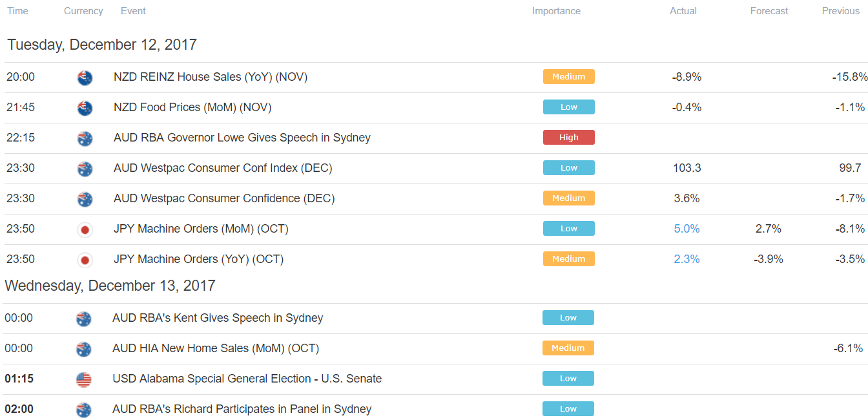Open AUD Westpac Consumer Confidence (DEC) event
This screenshot has height=420, width=868.
(x=224, y=198)
